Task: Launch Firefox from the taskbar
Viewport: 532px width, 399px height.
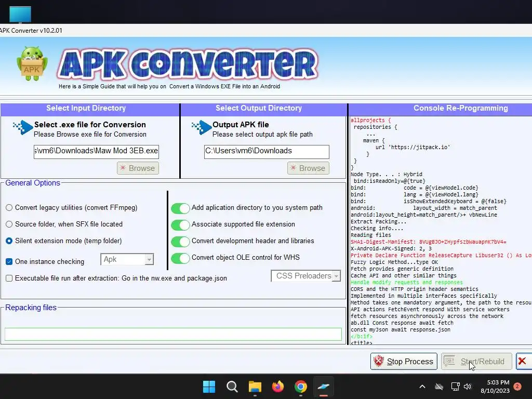Action: pyautogui.click(x=278, y=387)
